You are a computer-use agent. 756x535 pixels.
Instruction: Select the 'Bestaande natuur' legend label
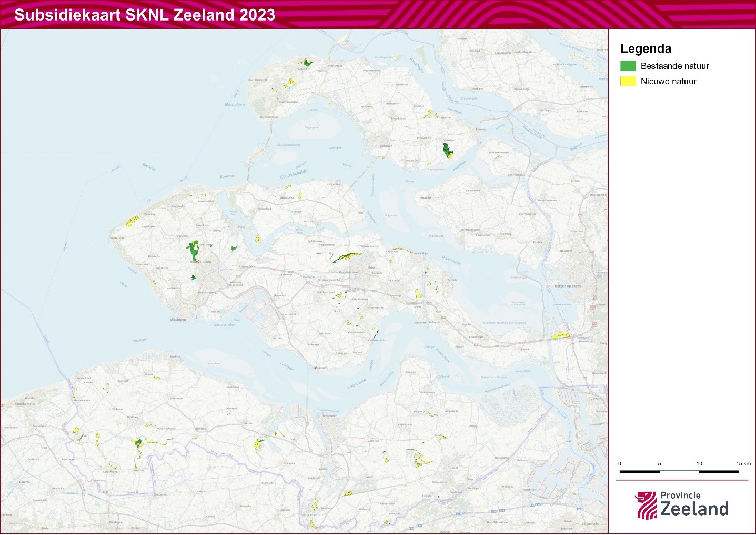(x=674, y=66)
